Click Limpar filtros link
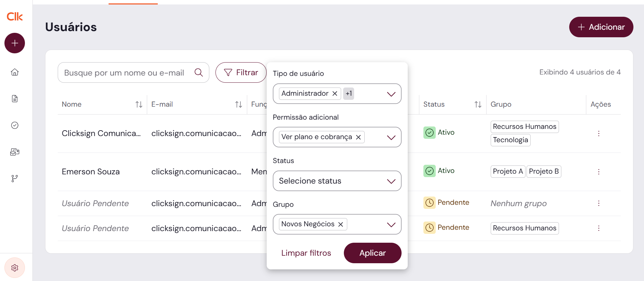 pos(306,253)
